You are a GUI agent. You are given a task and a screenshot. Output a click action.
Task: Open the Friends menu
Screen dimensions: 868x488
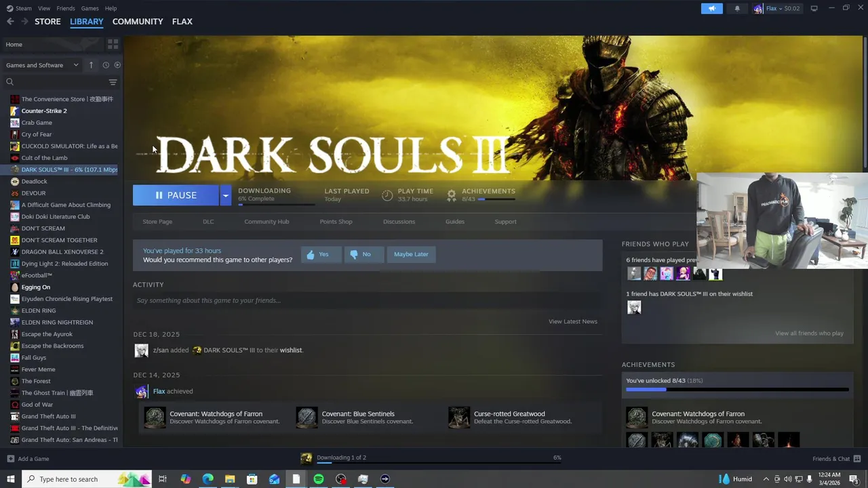[66, 8]
